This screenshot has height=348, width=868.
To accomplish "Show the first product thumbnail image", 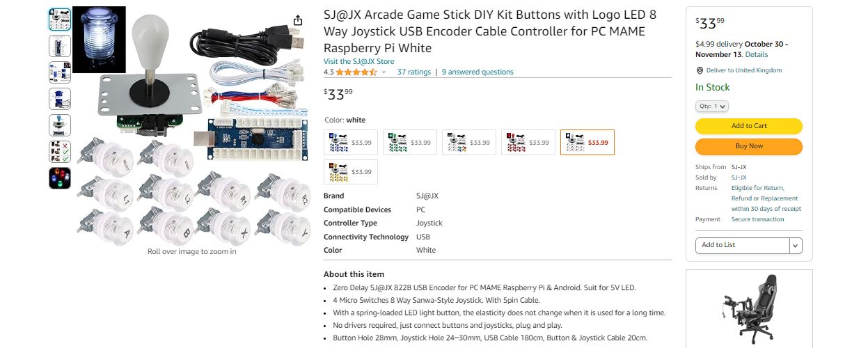I will tap(59, 19).
